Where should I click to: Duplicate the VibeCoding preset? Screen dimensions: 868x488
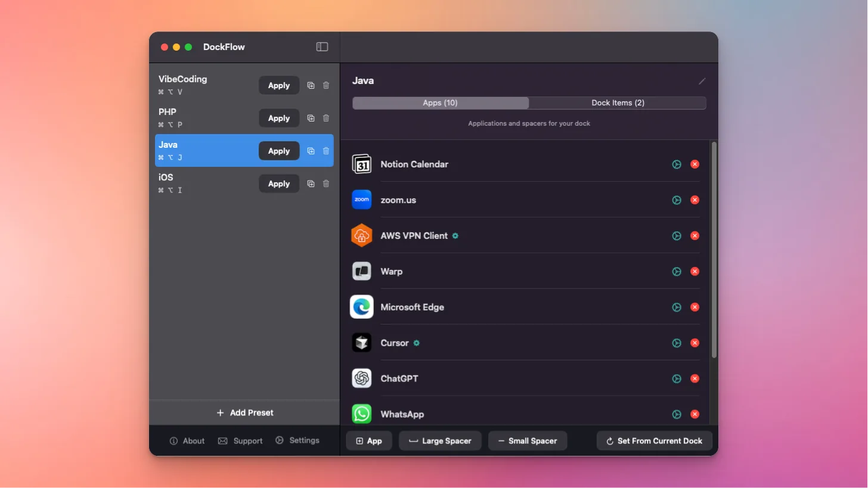point(311,85)
